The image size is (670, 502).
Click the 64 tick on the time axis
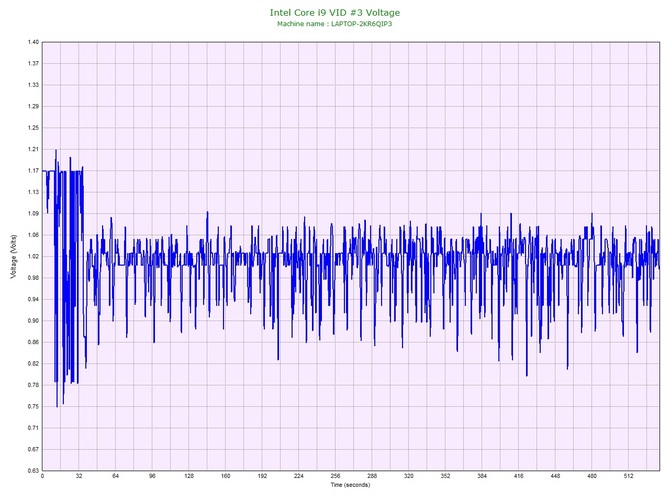coord(115,476)
